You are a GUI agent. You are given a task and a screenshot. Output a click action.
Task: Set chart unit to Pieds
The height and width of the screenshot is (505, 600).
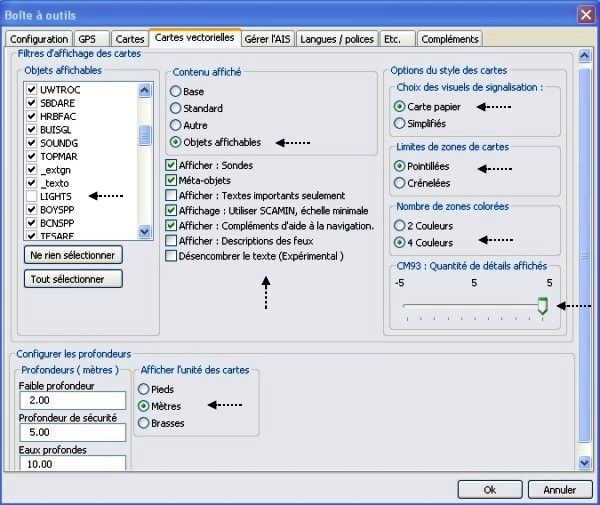pos(144,388)
